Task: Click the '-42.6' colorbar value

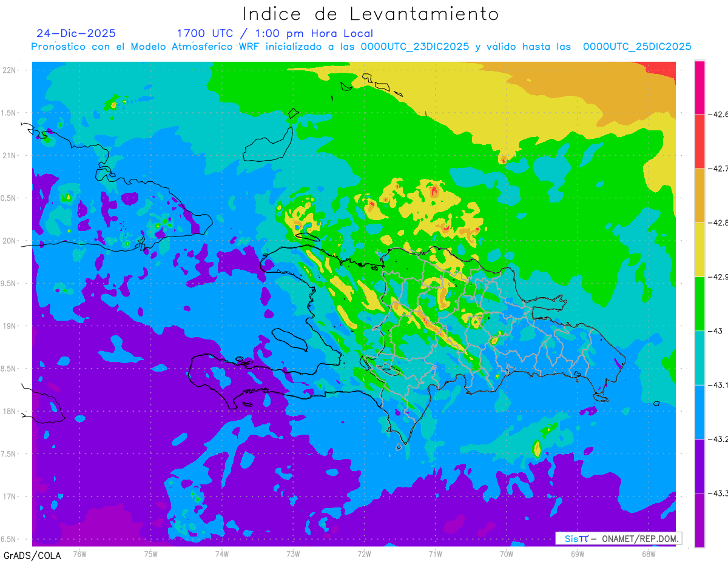Action: click(x=718, y=114)
